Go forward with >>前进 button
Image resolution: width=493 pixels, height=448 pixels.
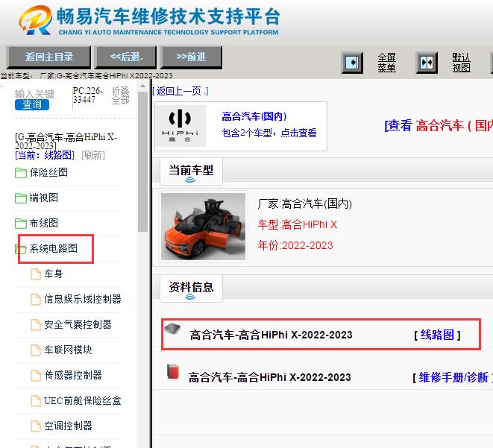click(x=191, y=57)
